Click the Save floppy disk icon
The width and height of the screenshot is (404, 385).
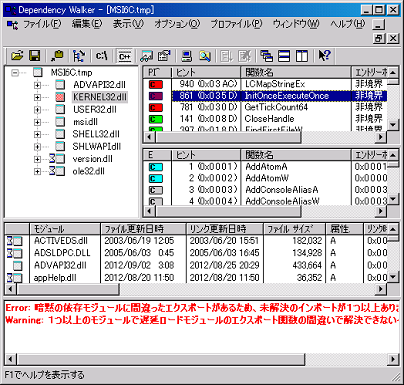pyautogui.click(x=34, y=56)
